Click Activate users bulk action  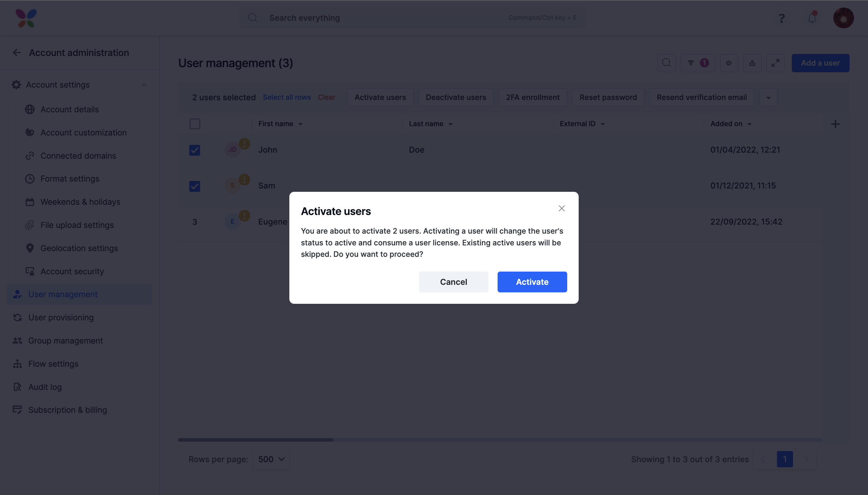(x=380, y=98)
